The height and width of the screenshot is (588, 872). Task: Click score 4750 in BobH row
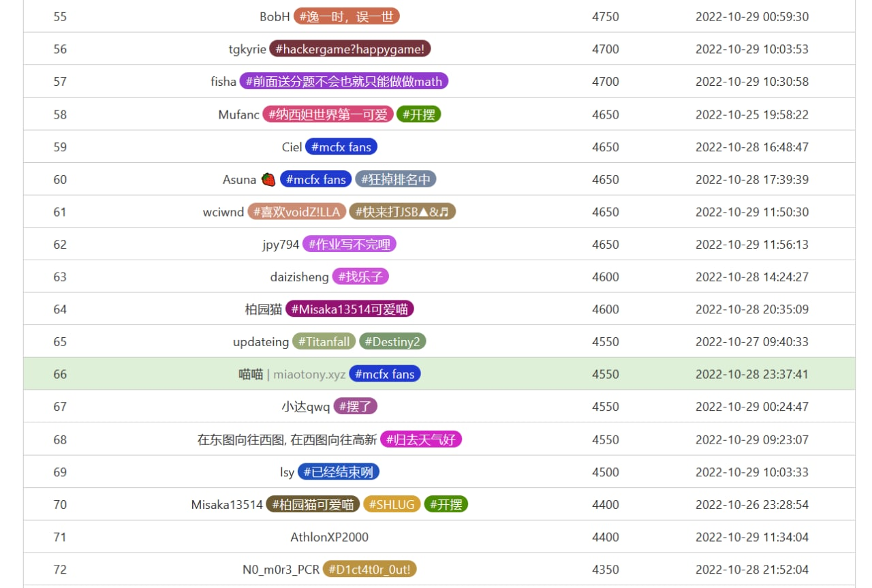(x=606, y=17)
